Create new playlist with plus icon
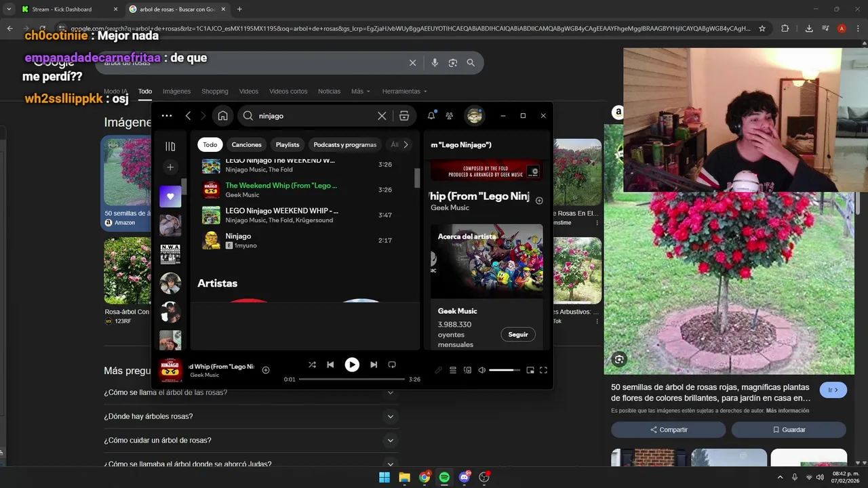Image resolution: width=868 pixels, height=488 pixels. click(x=170, y=167)
